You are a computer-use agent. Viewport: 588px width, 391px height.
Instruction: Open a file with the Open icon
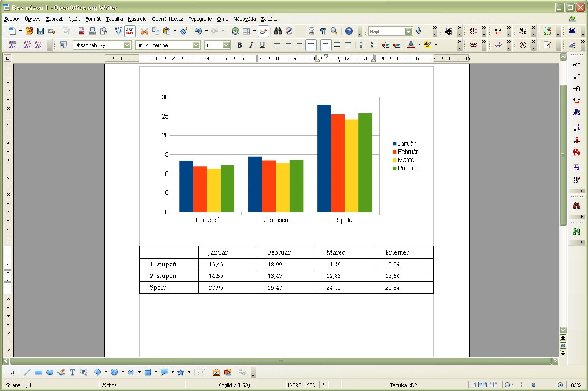coord(29,31)
